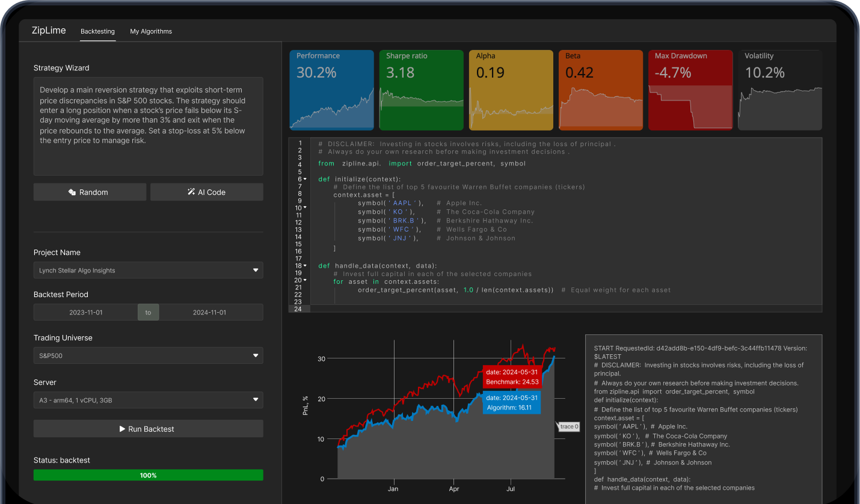This screenshot has height=504, width=860.
Task: Click the yellow Alpha metric card
Action: 511,90
